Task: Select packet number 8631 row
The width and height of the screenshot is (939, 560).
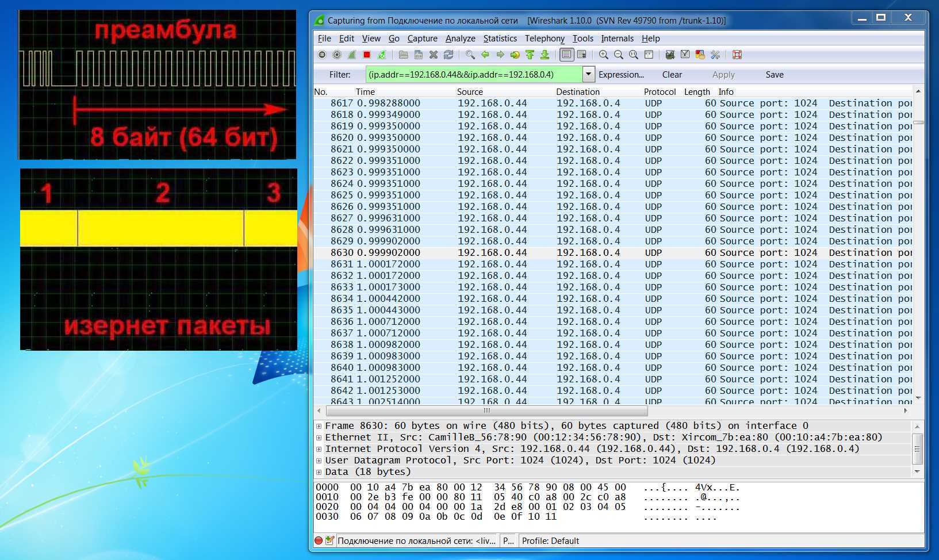Action: point(612,264)
